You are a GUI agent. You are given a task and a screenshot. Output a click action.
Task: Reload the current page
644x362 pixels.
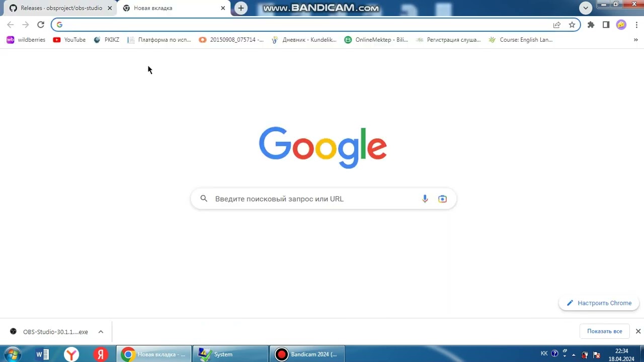pyautogui.click(x=41, y=25)
